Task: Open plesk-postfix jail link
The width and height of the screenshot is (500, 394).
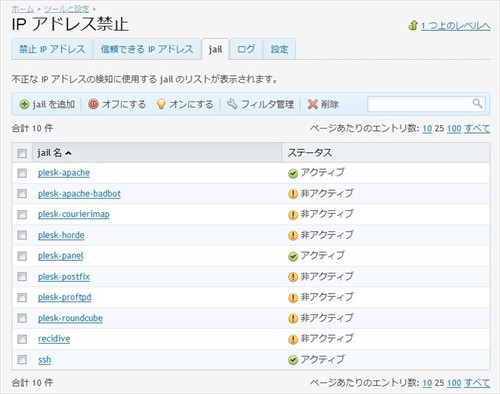Action: click(x=64, y=277)
